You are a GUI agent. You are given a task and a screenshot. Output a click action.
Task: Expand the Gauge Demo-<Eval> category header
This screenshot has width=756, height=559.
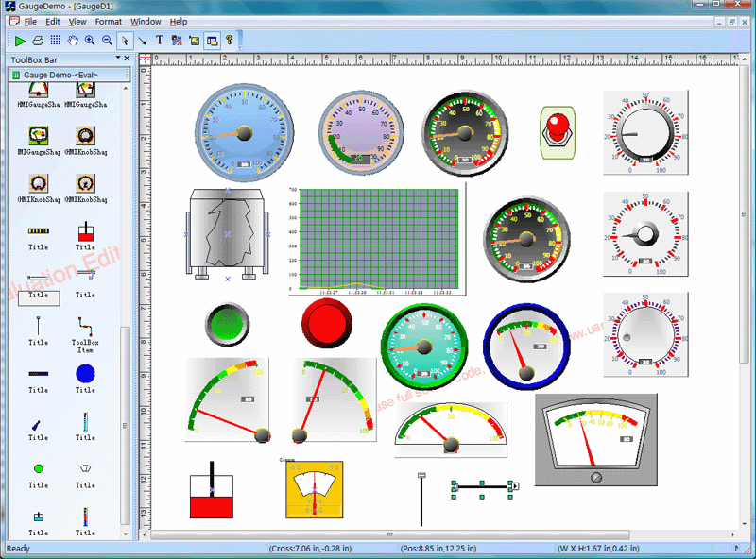pyautogui.click(x=66, y=75)
